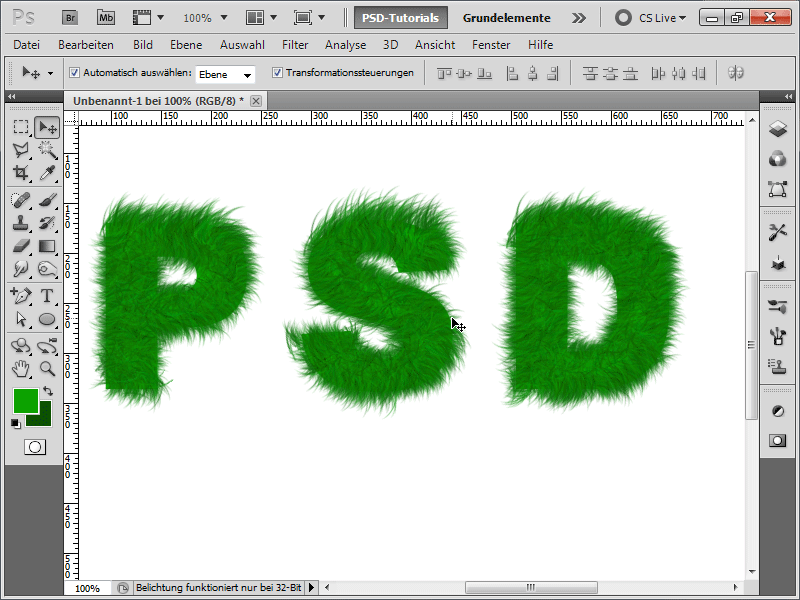The width and height of the screenshot is (800, 600).
Task: Open the Ebene auto-select dropdown
Action: point(225,74)
